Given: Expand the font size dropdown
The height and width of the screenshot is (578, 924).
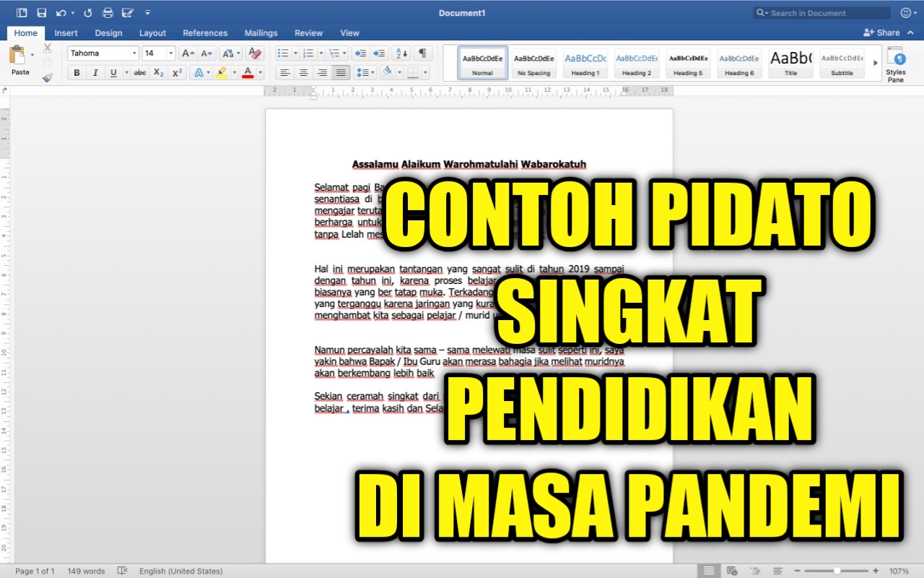Looking at the screenshot, I should [171, 53].
